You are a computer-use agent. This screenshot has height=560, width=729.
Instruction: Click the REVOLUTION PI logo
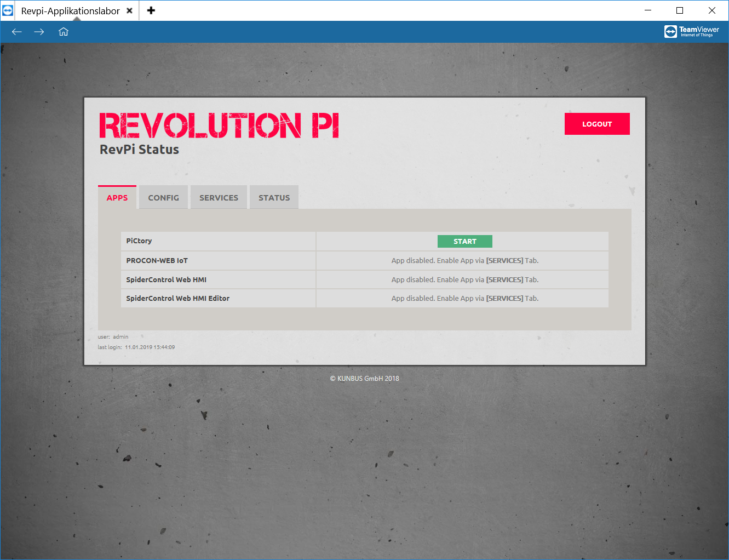(x=219, y=125)
